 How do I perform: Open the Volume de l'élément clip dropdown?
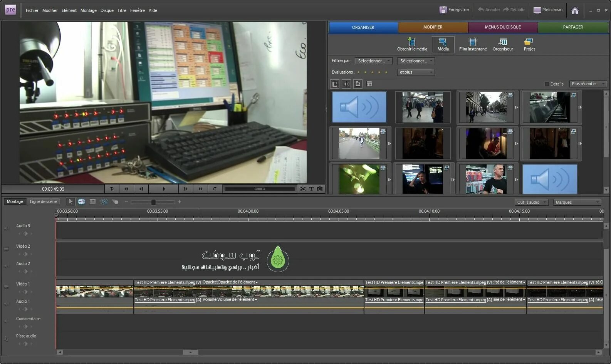(x=230, y=300)
